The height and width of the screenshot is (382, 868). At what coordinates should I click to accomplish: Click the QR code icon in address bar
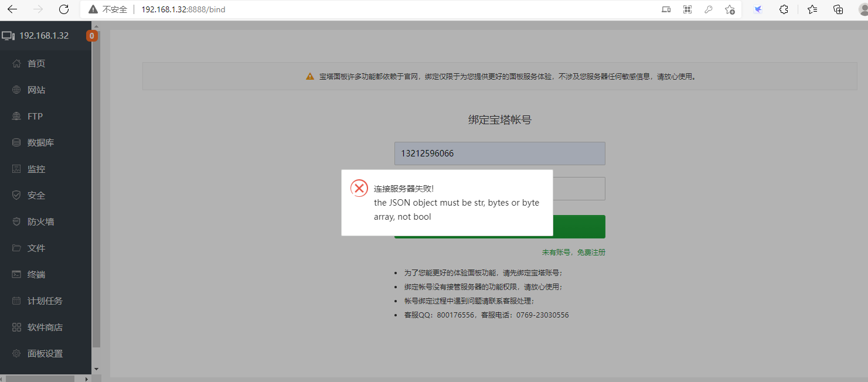(x=687, y=9)
